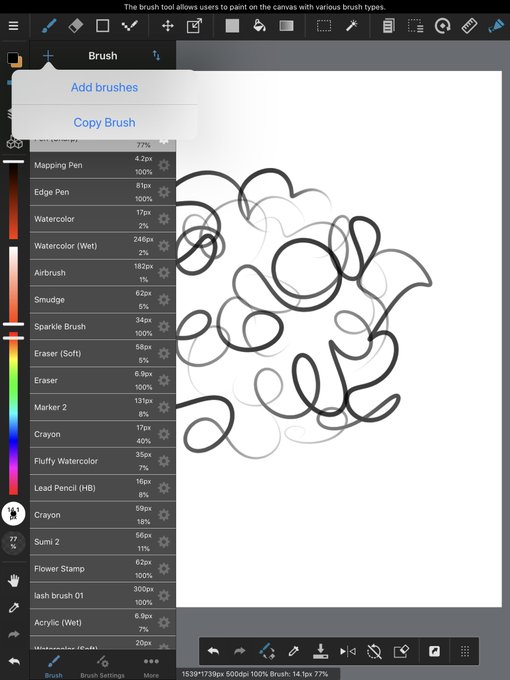Open the 77% opacity indicator
This screenshot has height=680, width=510.
click(x=13, y=543)
